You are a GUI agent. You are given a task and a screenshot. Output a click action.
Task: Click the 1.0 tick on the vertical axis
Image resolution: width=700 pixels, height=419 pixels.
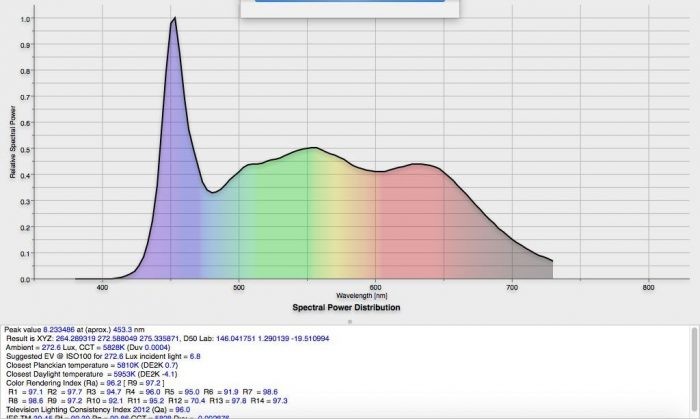[x=24, y=19]
